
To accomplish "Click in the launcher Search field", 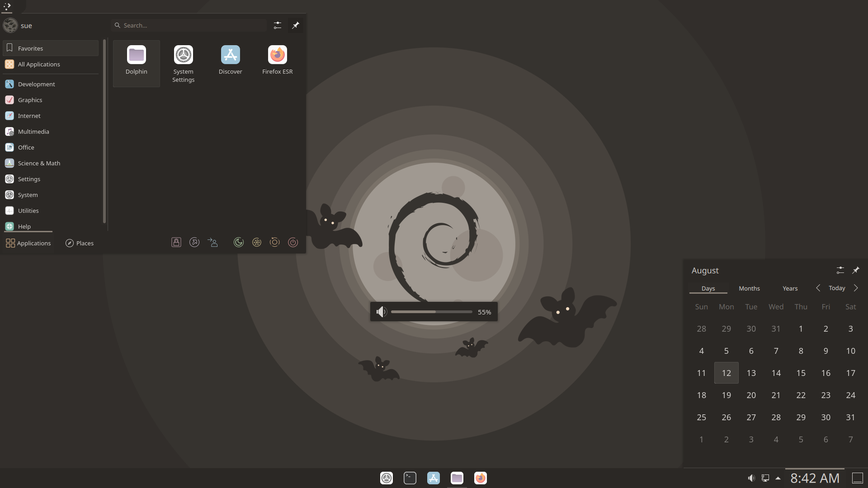I will tap(189, 25).
